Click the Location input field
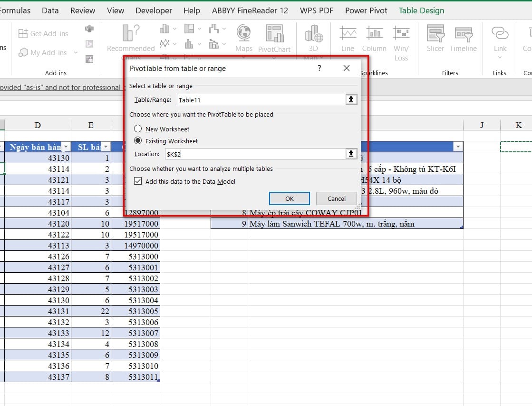The height and width of the screenshot is (406, 532). click(x=255, y=154)
